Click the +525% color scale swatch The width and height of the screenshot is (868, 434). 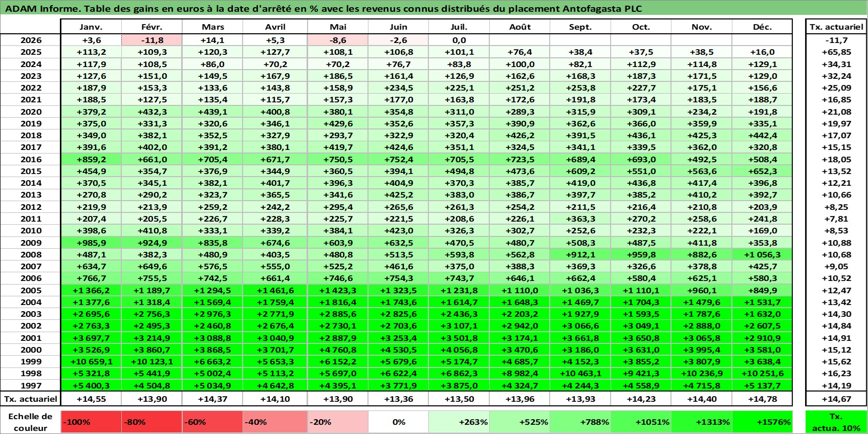tap(519, 422)
